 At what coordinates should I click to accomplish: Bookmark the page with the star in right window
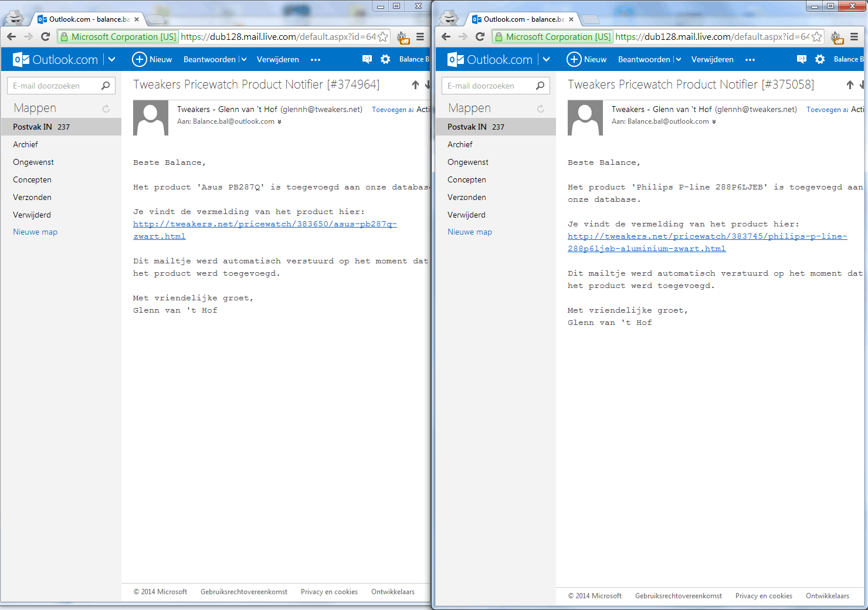[x=817, y=37]
